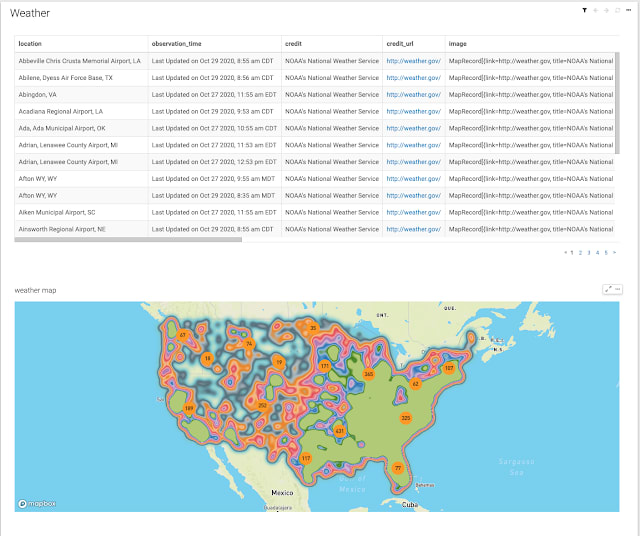Click the orange cluster marker labeled 18
The width and height of the screenshot is (640, 536).
click(208, 358)
